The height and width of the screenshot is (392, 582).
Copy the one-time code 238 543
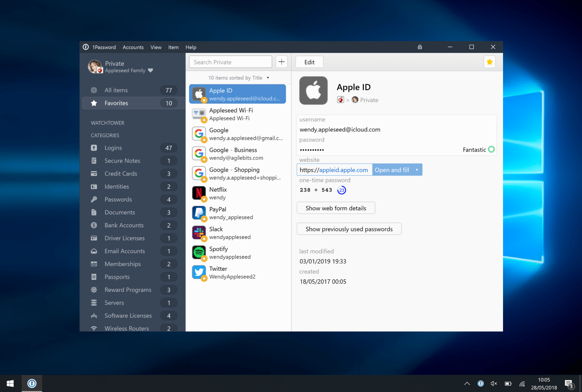(x=316, y=190)
